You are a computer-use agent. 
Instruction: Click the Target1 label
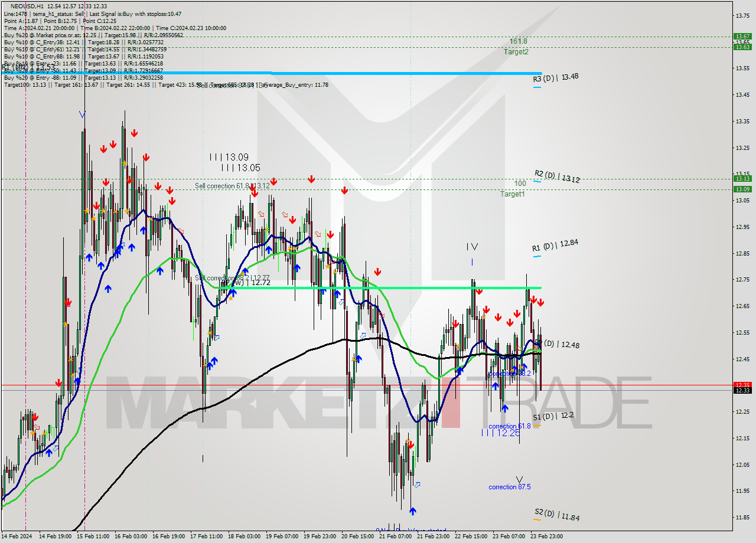512,194
